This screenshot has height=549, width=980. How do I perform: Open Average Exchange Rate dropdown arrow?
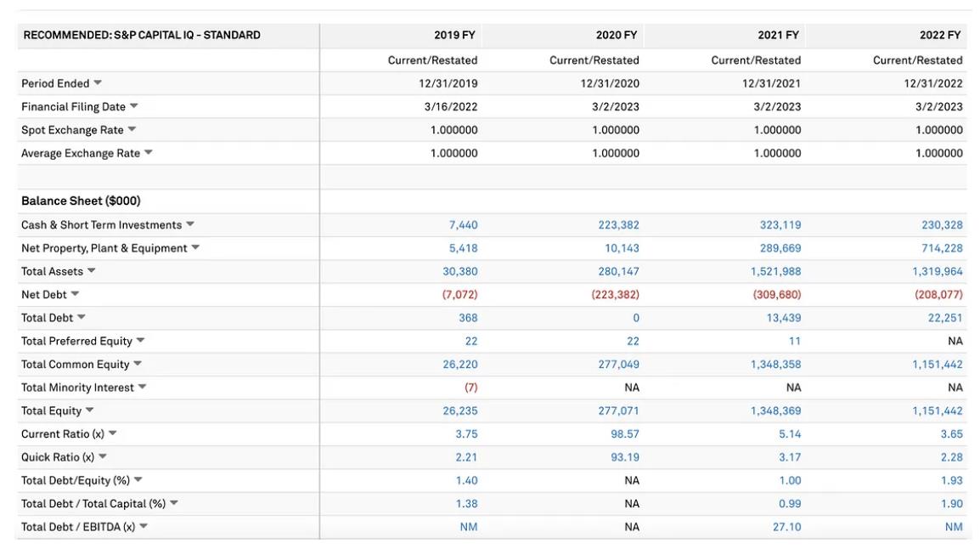[149, 153]
